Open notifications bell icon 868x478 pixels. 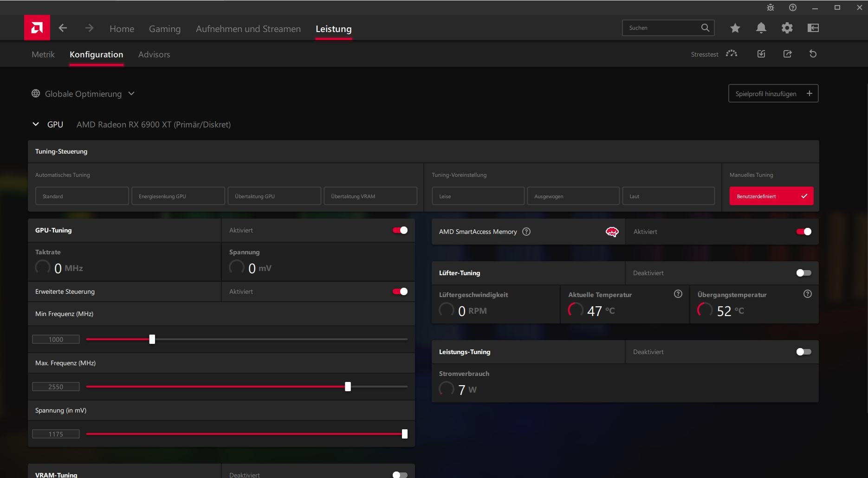[761, 28]
